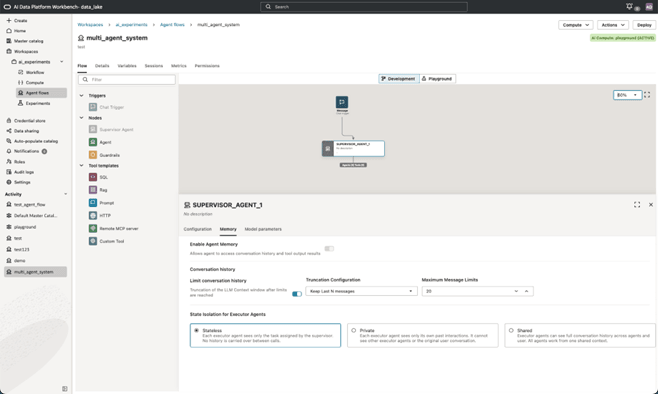Collapse the Nodes section
Image resolution: width=658 pixels, height=394 pixels.
[x=81, y=118]
